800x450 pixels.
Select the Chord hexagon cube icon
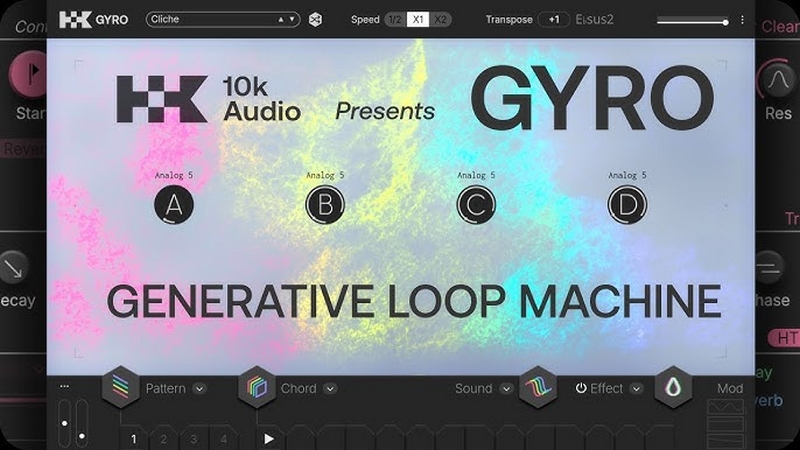coord(257,387)
